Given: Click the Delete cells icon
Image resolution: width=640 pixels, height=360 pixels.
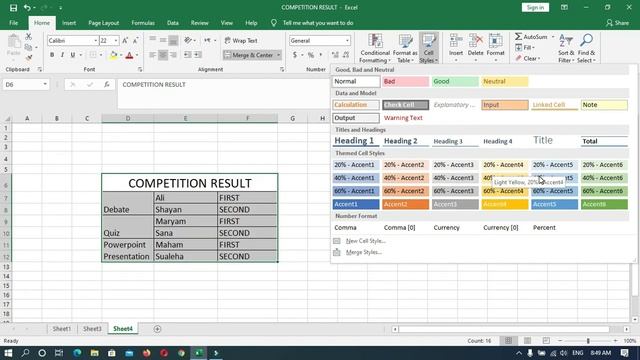Looking at the screenshot, I should pos(476,41).
